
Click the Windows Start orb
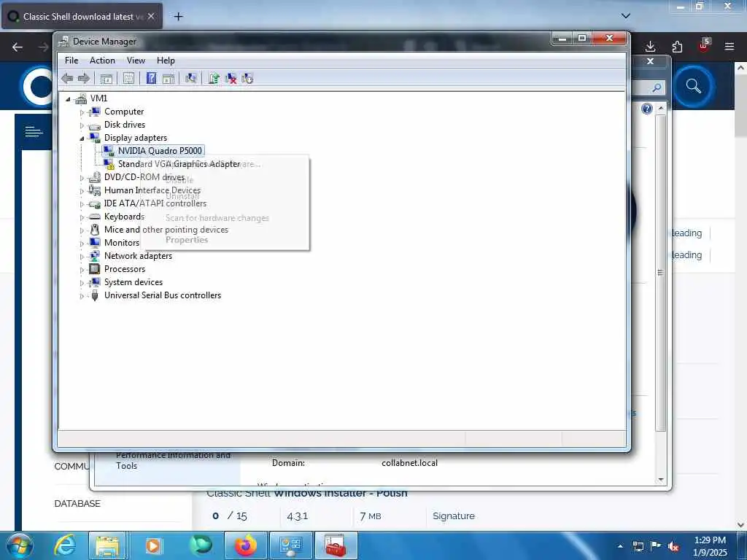(20, 545)
